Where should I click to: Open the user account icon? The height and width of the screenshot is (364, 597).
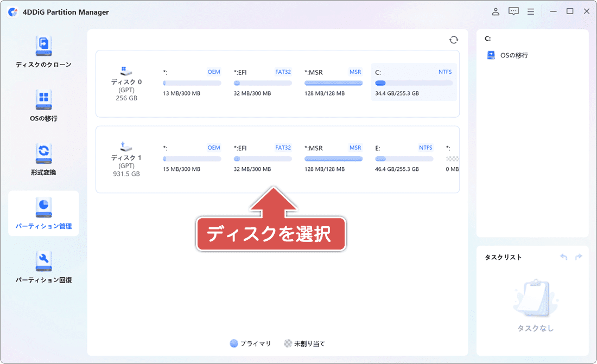click(495, 11)
